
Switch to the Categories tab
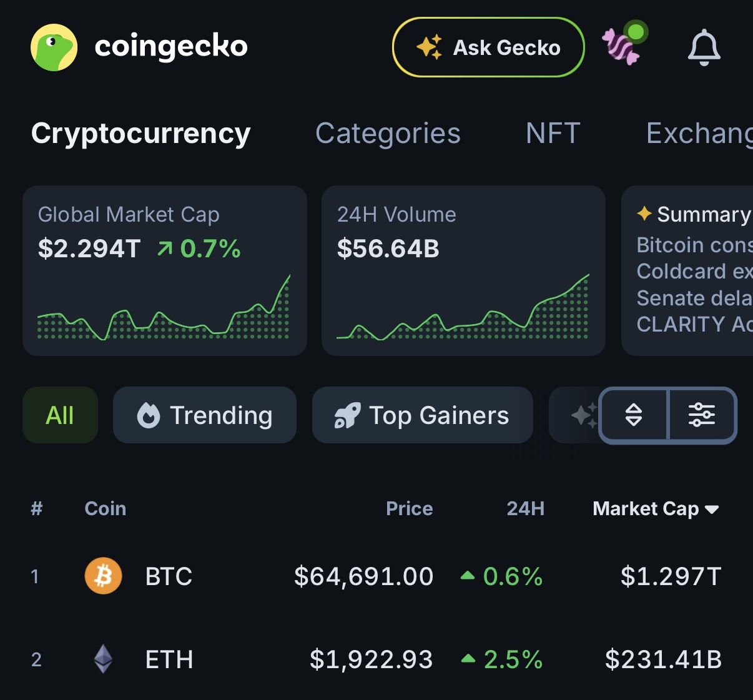pyautogui.click(x=388, y=133)
